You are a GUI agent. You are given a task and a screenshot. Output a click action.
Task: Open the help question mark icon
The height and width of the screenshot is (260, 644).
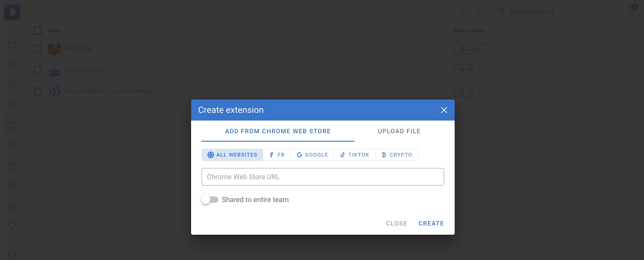(x=12, y=186)
